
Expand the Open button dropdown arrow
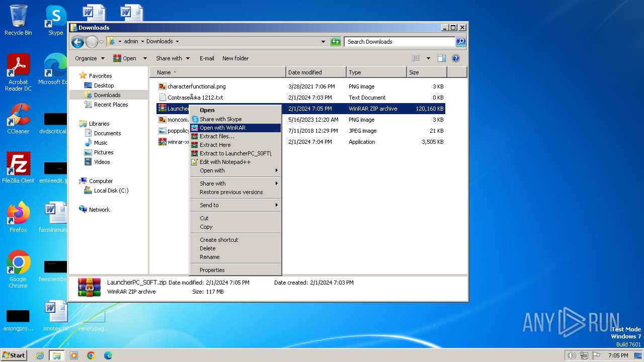(x=145, y=58)
